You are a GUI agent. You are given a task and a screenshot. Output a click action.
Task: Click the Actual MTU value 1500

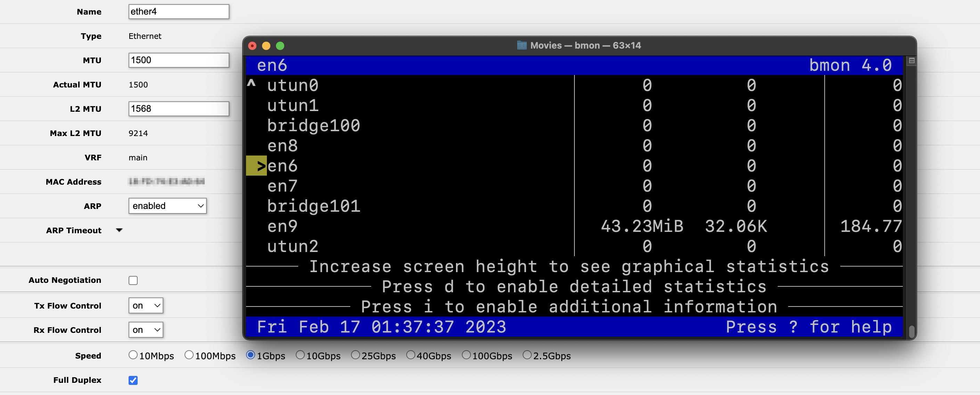click(x=138, y=85)
